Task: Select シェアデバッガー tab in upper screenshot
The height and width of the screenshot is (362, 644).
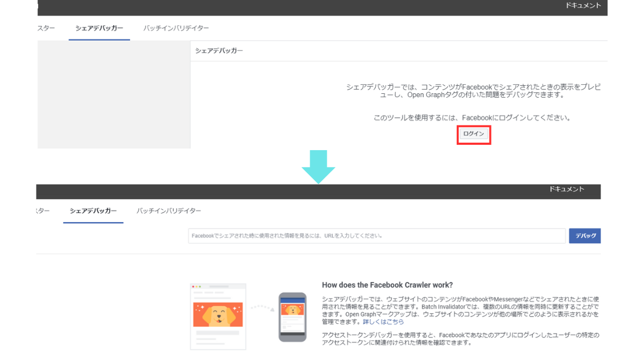Action: tap(99, 28)
